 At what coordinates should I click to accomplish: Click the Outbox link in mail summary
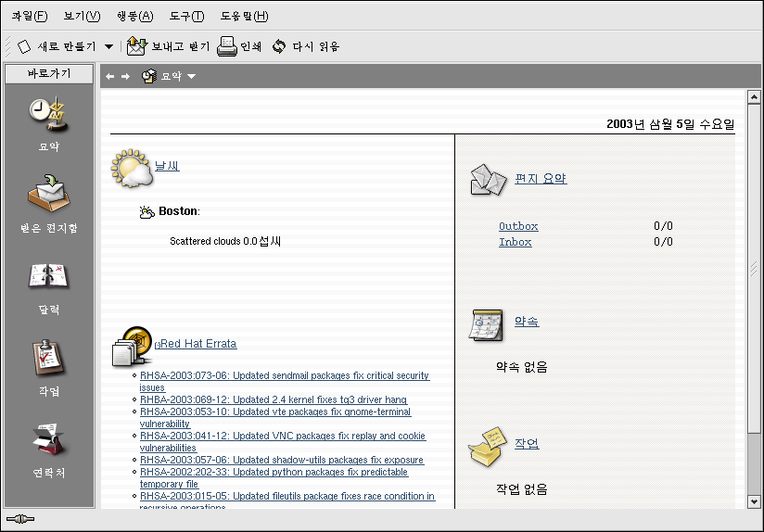pyautogui.click(x=518, y=226)
